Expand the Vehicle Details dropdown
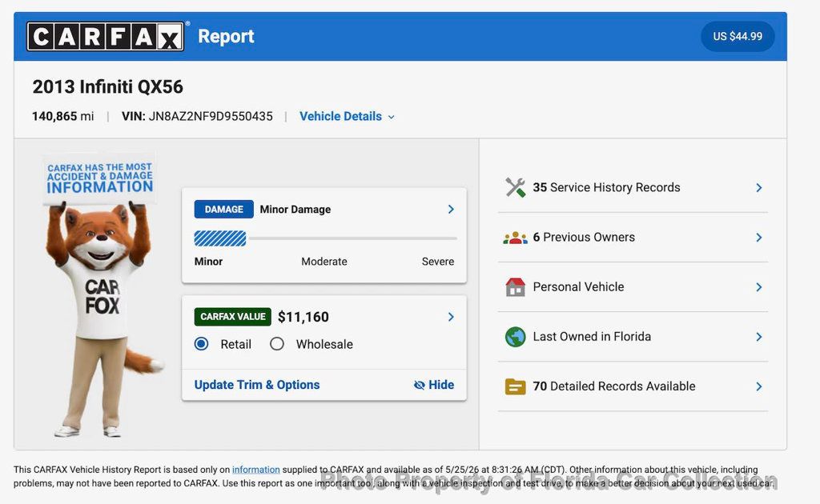This screenshot has width=820, height=504. (347, 117)
